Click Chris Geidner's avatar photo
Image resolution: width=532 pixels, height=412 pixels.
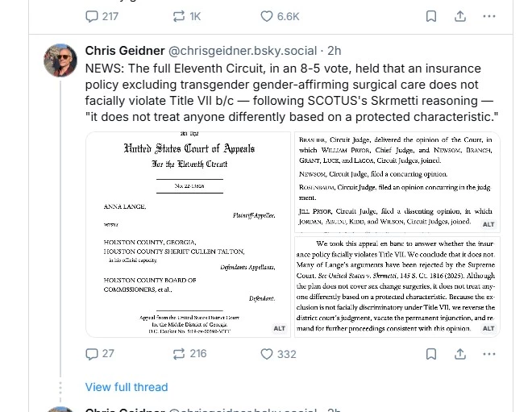click(x=60, y=60)
